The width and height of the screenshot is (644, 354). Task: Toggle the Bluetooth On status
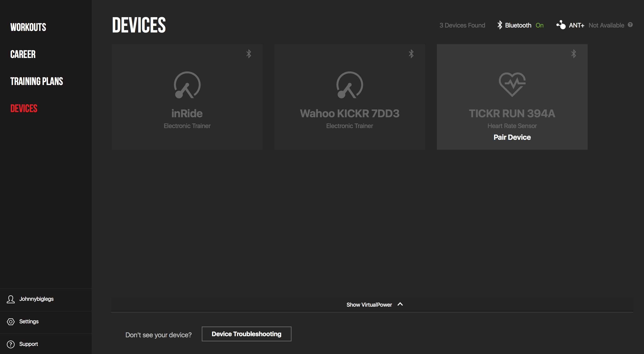pyautogui.click(x=540, y=25)
